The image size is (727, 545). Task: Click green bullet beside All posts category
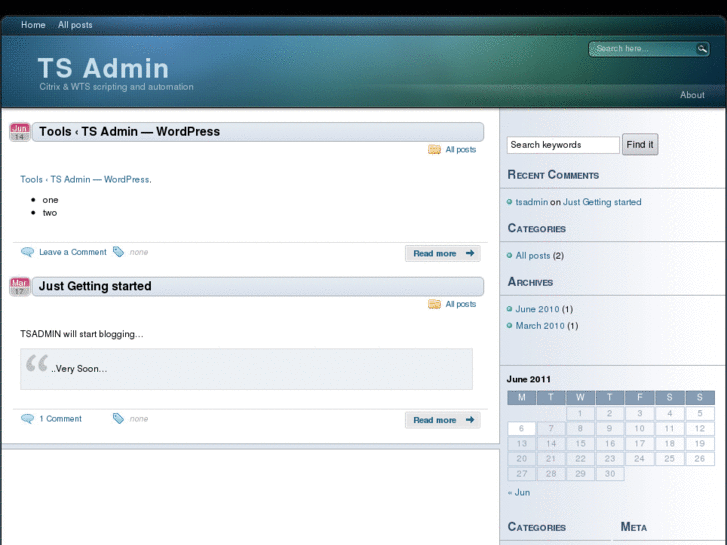(510, 256)
